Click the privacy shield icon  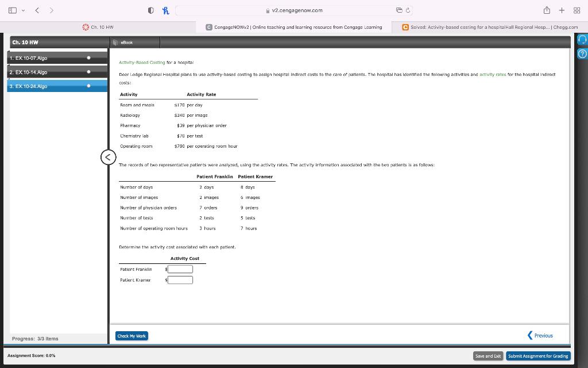(151, 10)
